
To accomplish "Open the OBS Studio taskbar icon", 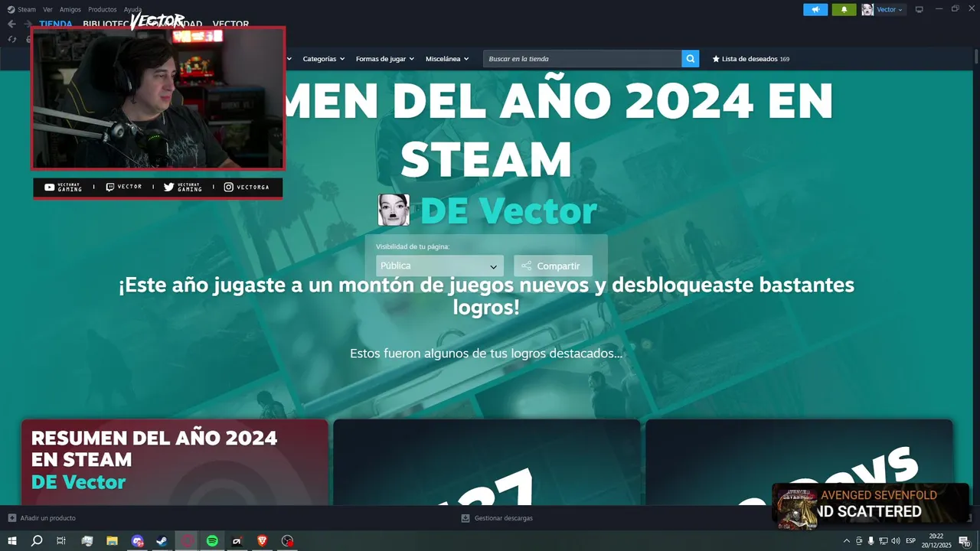I will click(287, 541).
